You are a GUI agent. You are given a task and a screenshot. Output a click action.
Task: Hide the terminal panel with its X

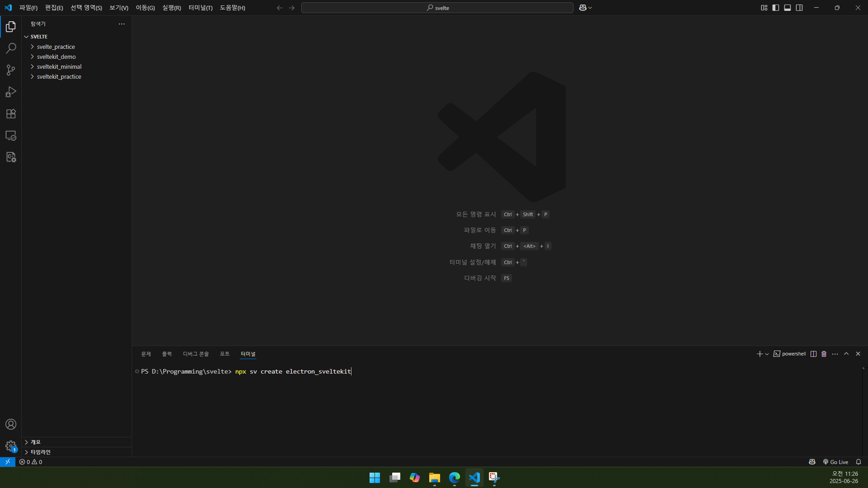click(858, 354)
